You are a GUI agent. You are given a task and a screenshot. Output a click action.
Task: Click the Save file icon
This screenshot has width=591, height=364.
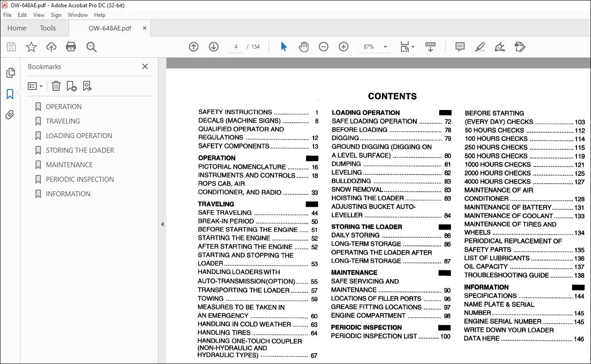click(11, 47)
